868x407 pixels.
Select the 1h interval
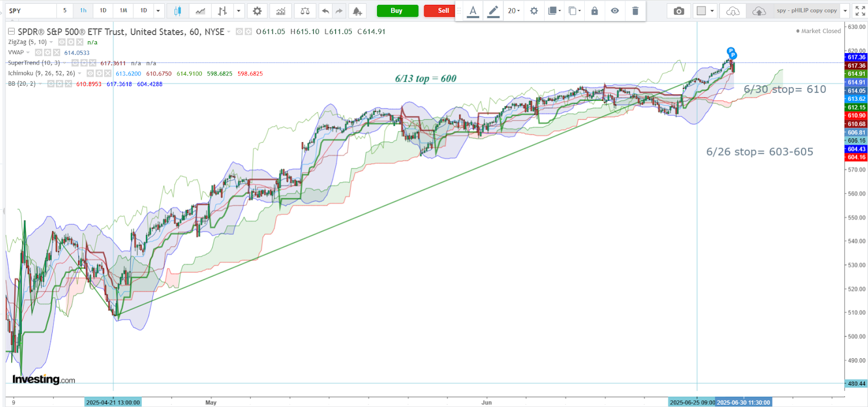coord(83,11)
